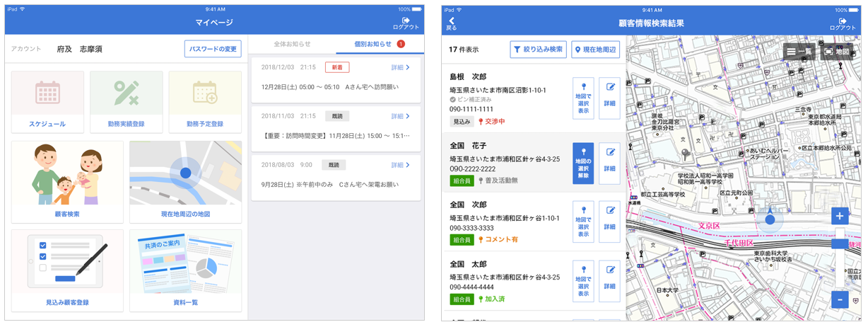
Task: Click the 普及活動無 status of 全国 花子
Action: tap(498, 180)
